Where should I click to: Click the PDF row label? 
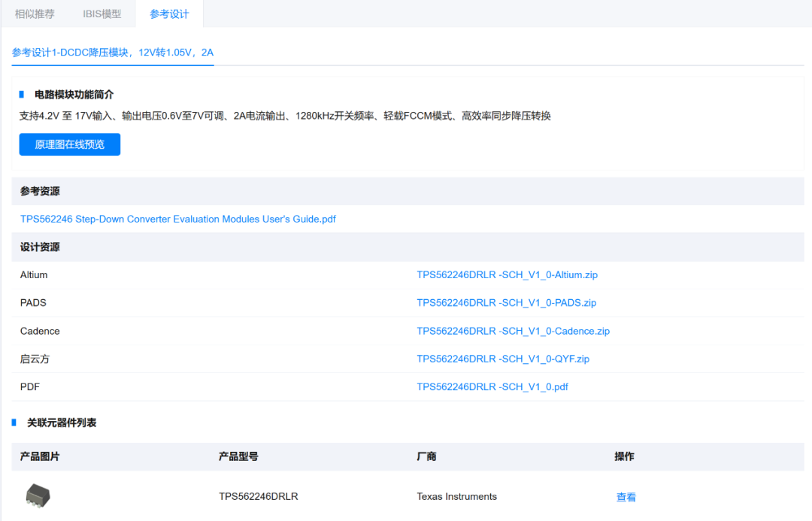(30, 387)
